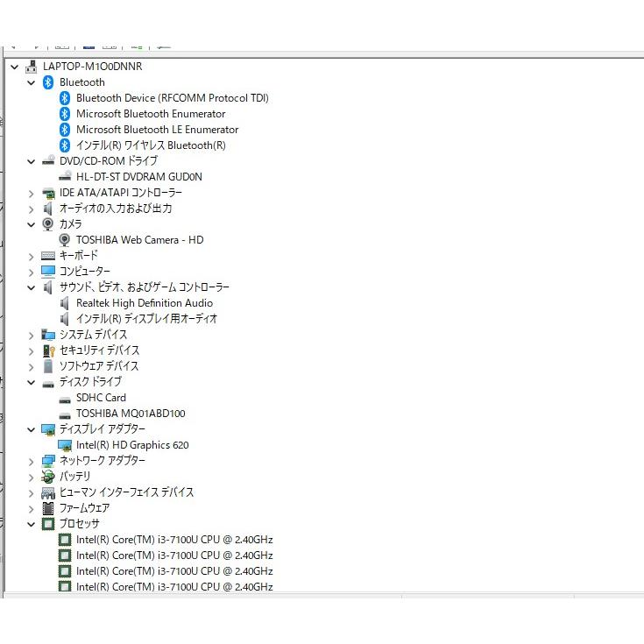
Task: Select Intel(R) HD Graphics 620
Action: coord(132,445)
